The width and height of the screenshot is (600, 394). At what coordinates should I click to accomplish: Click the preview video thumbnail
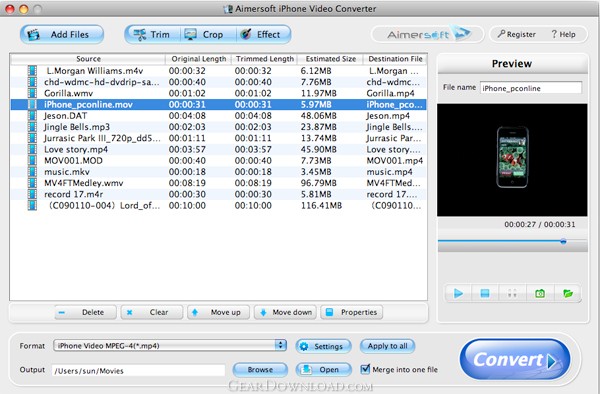coord(512,160)
